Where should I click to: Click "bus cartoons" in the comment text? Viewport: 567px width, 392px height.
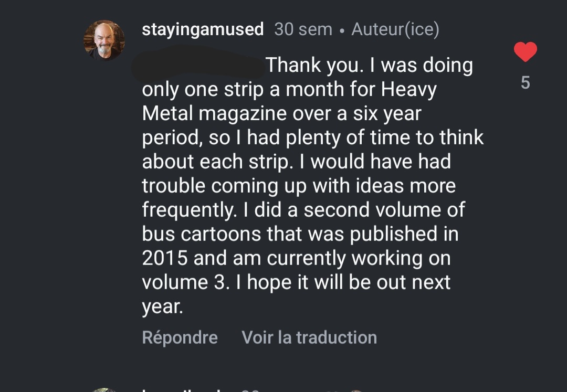[x=201, y=234]
